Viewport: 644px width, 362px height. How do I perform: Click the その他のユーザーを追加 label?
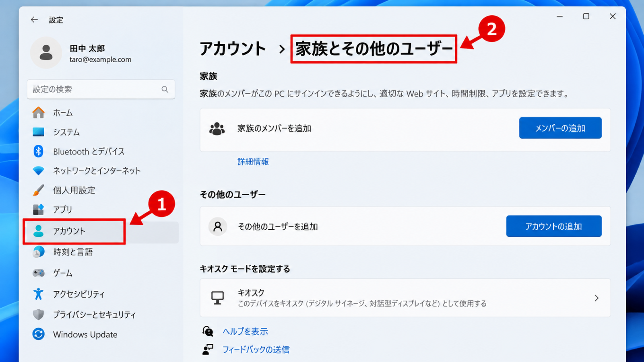click(278, 226)
